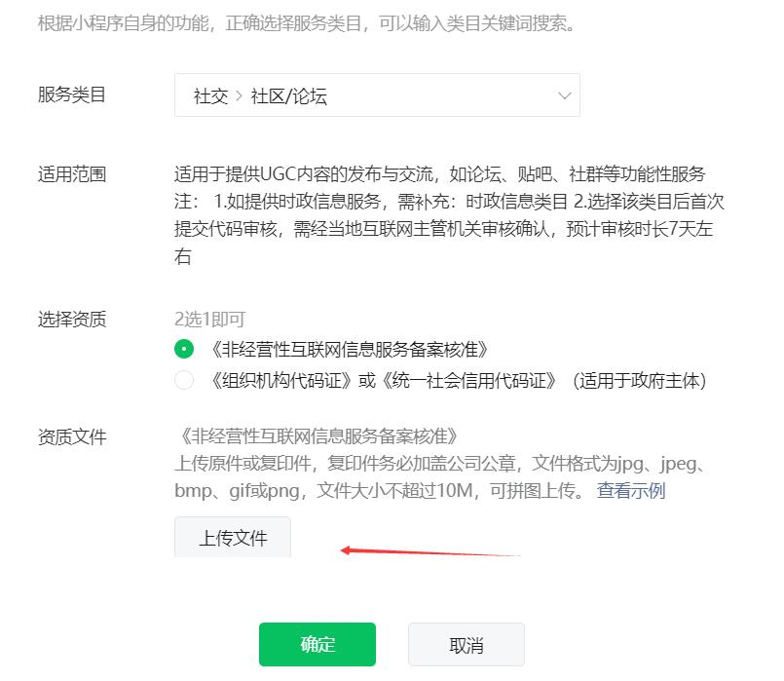Click the 《非经营性互联网信息服务备案核准》 radio option label
The image size is (784, 681).
click(348, 349)
